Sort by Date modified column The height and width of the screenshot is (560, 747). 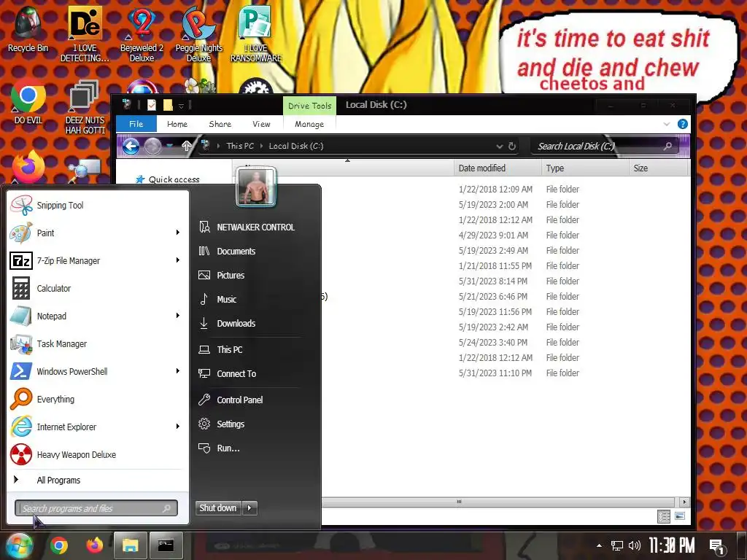[497, 168]
